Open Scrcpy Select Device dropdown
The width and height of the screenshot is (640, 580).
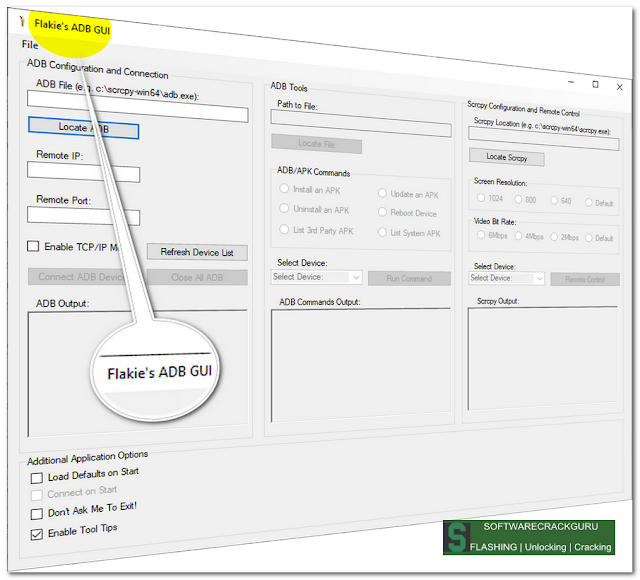[507, 278]
